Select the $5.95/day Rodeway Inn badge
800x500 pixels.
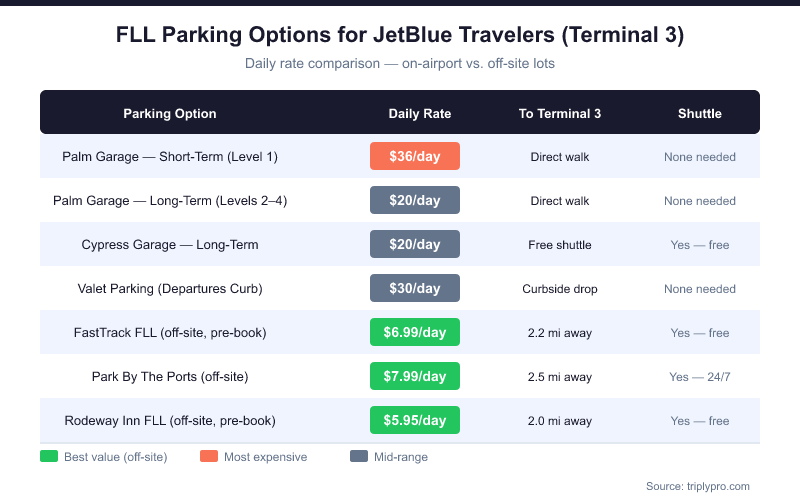pyautogui.click(x=415, y=421)
